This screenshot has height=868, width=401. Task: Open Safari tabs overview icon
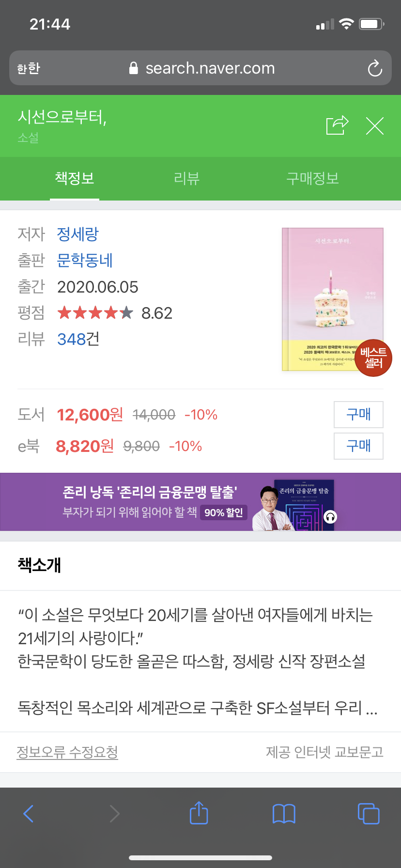coord(369,813)
